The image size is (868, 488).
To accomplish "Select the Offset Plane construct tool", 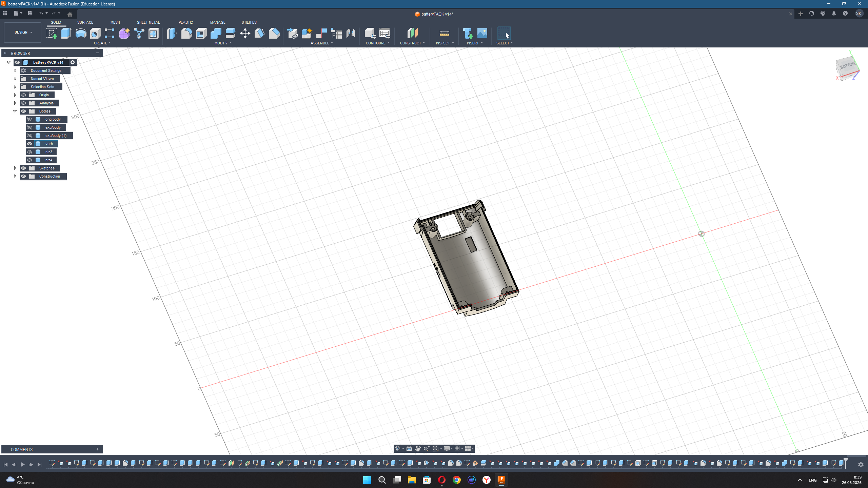I will coord(412,33).
